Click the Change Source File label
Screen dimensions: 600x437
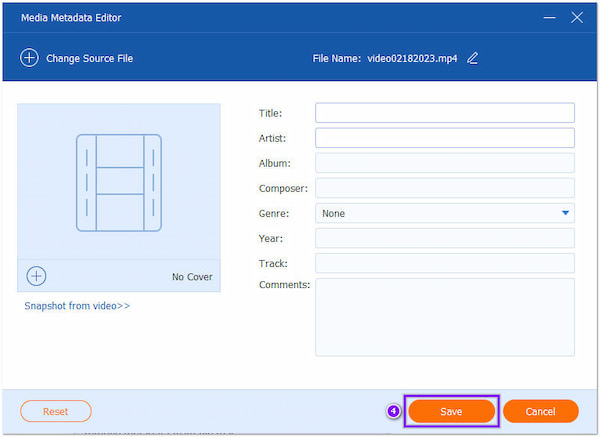coord(90,59)
